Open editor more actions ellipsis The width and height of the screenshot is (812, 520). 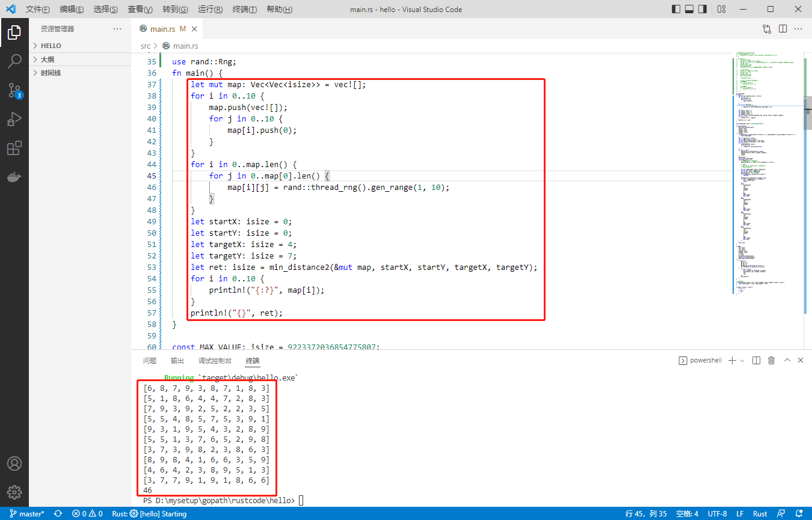click(x=798, y=29)
